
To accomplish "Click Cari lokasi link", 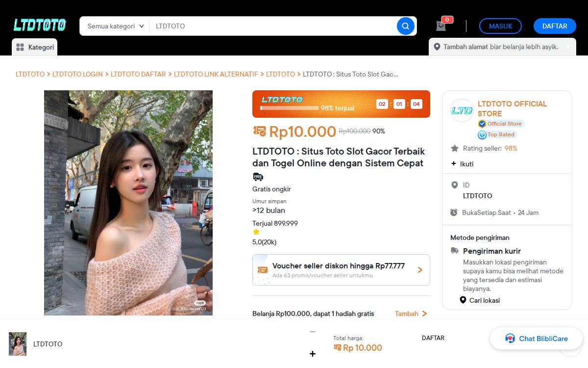I will click(x=480, y=300).
